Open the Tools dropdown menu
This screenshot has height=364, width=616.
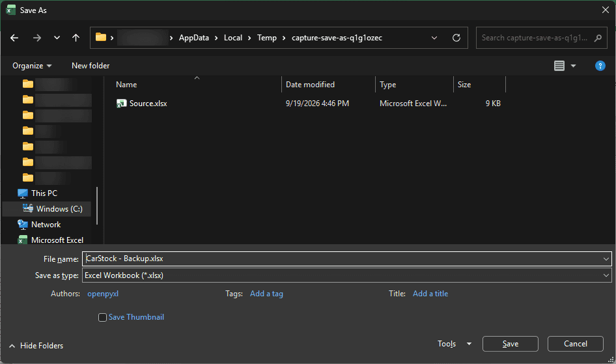[454, 344]
